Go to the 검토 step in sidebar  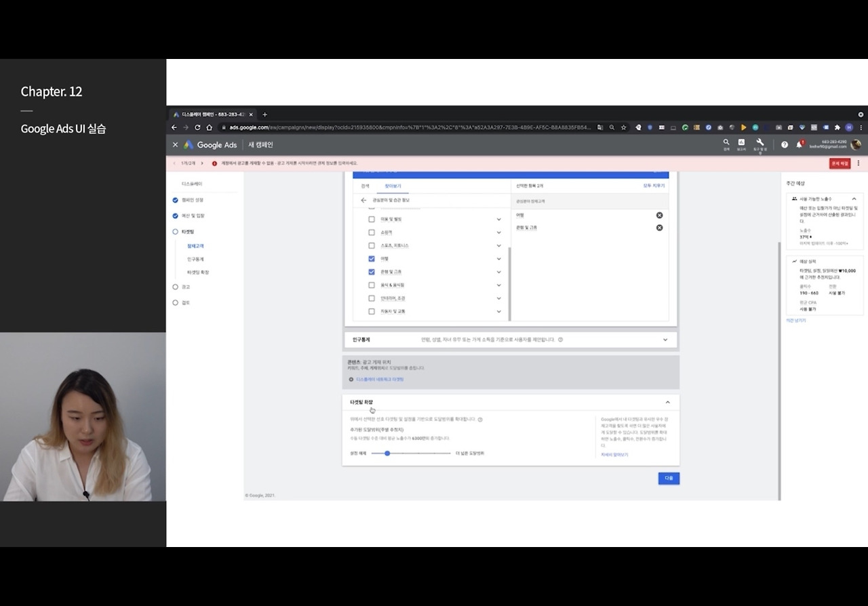181,302
